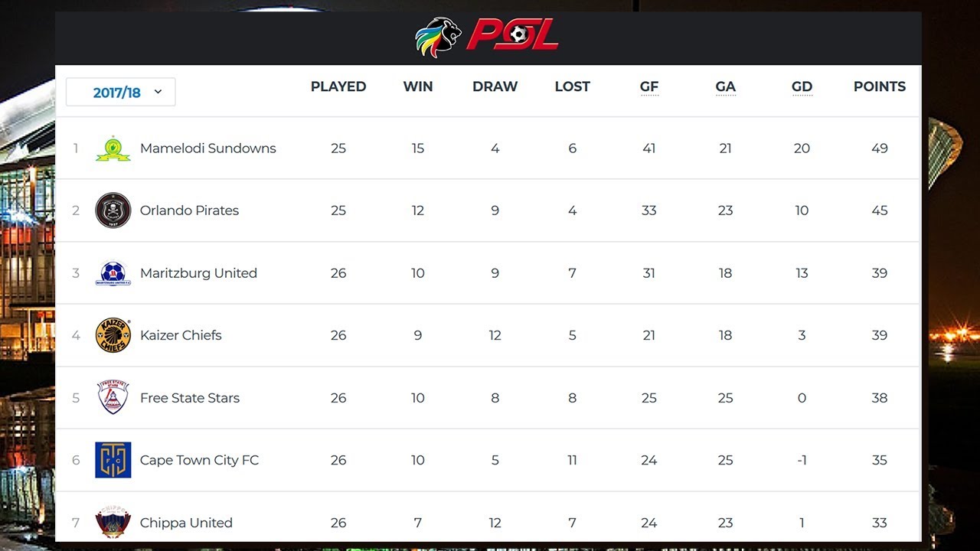The width and height of the screenshot is (980, 551).
Task: Click the Chippa United club crest
Action: (x=113, y=522)
